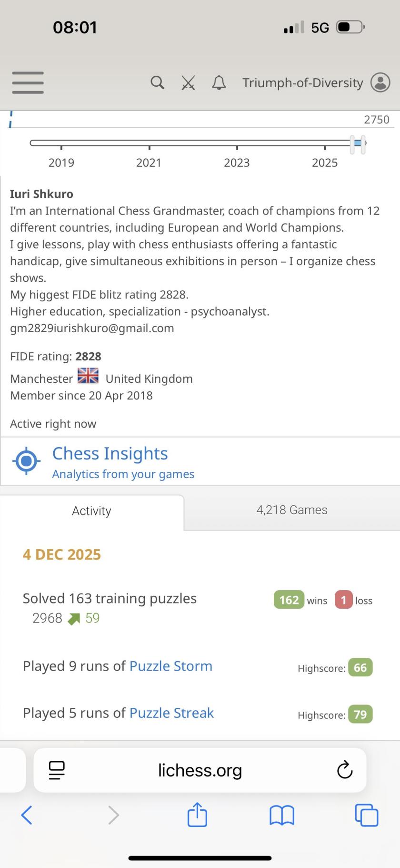
Task: Go back with Safari back arrow
Action: [x=27, y=815]
